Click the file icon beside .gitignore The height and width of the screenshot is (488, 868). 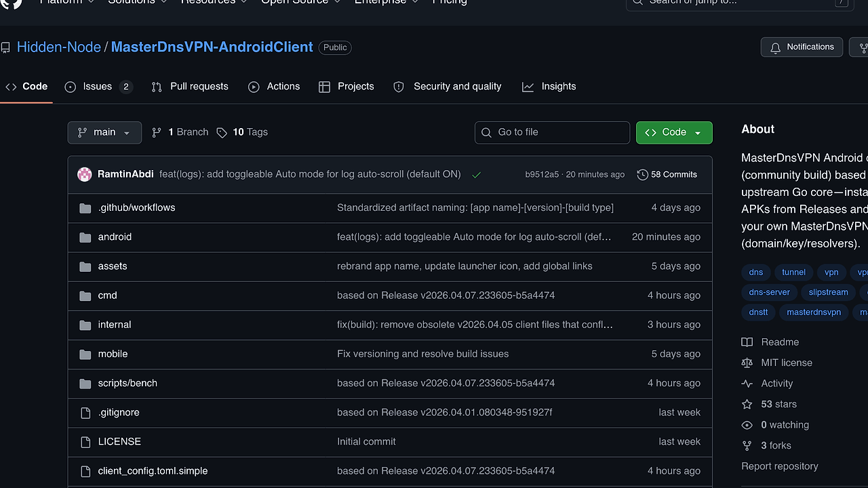85,413
